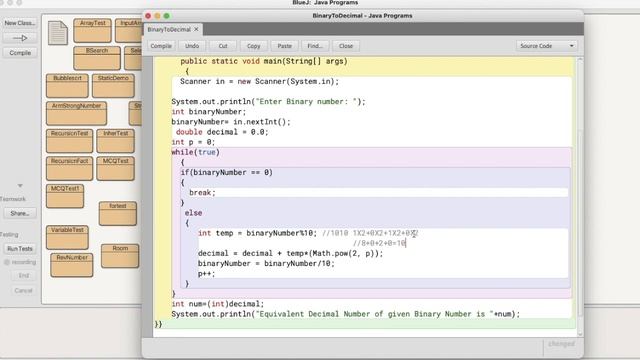This screenshot has width=640, height=360.
Task: Click Compile in the BlueJ main window sidebar
Action: pyautogui.click(x=20, y=53)
